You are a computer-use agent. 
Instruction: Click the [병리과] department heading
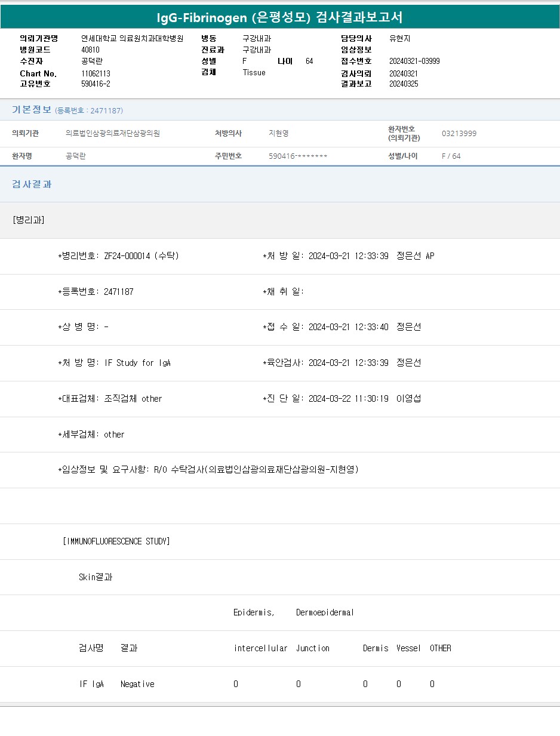point(28,220)
